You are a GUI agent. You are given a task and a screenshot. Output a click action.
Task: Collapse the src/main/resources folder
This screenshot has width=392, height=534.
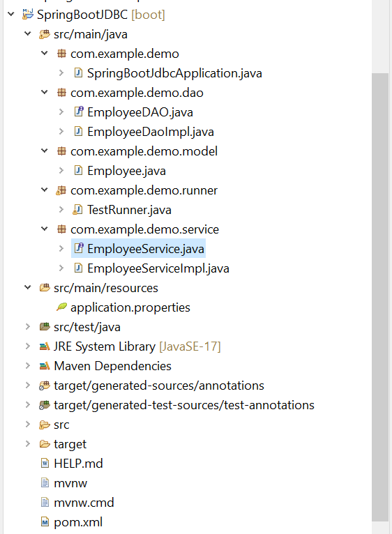28,287
